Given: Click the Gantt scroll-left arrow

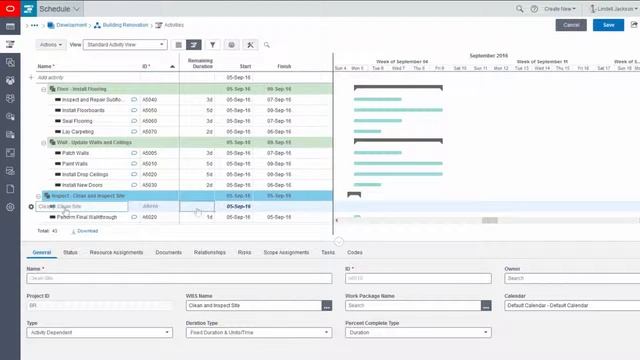Looking at the screenshot, I should [x=337, y=220].
